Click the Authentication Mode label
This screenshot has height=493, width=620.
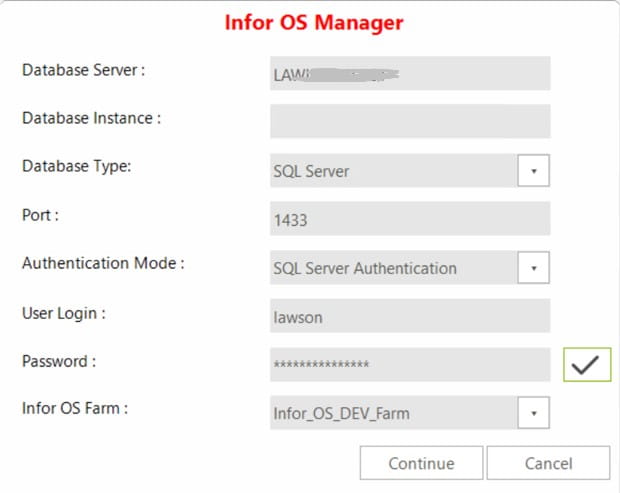coord(103,263)
